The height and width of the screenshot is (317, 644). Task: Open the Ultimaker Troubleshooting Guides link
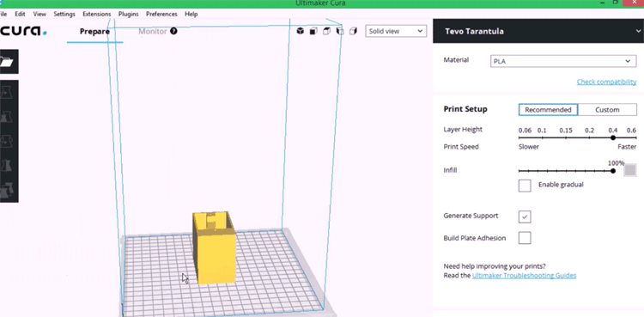(524, 276)
